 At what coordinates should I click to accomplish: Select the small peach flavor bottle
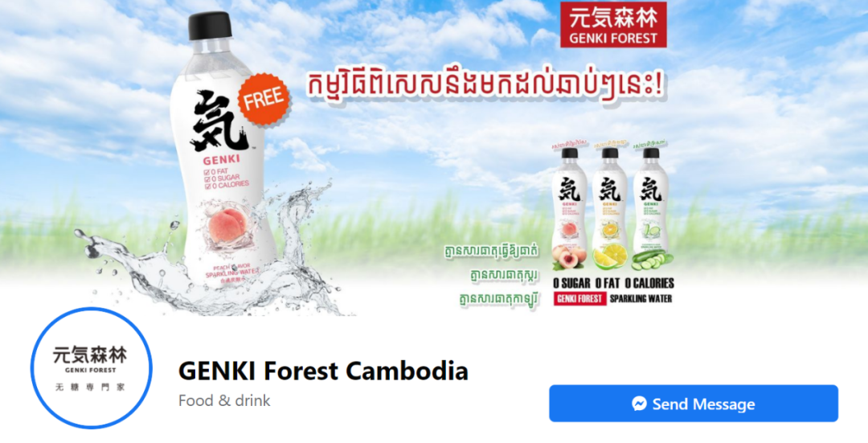[570, 207]
